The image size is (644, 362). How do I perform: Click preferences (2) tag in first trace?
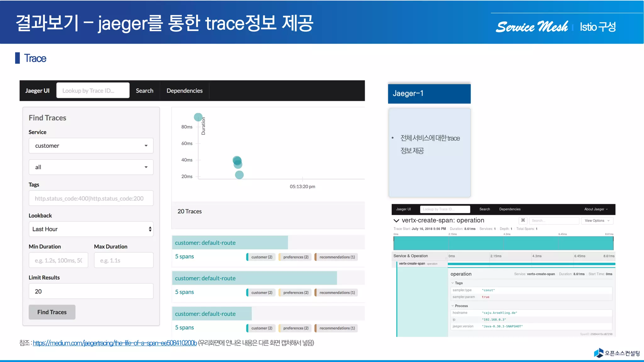[295, 257]
